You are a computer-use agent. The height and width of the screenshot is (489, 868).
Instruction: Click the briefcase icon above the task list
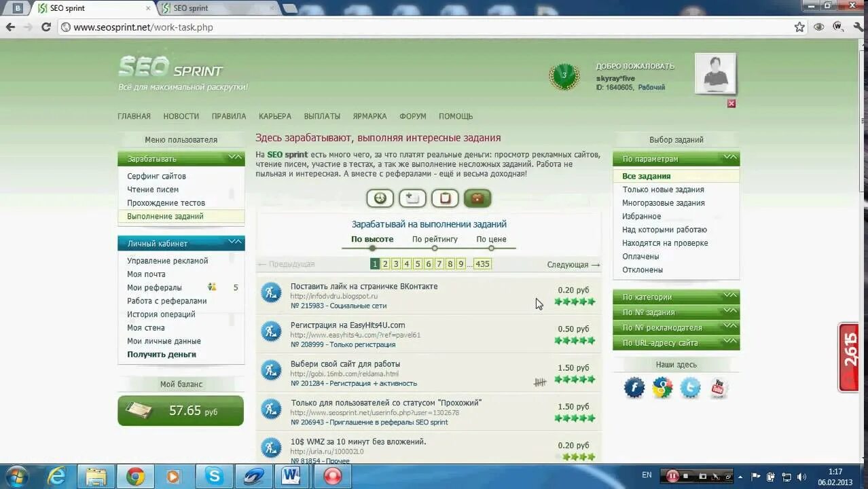click(477, 198)
